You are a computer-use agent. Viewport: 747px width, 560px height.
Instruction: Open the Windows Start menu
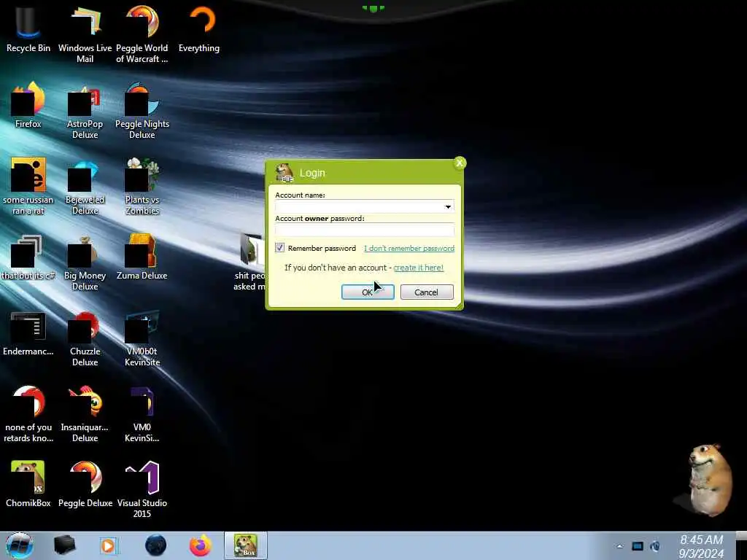coord(20,545)
